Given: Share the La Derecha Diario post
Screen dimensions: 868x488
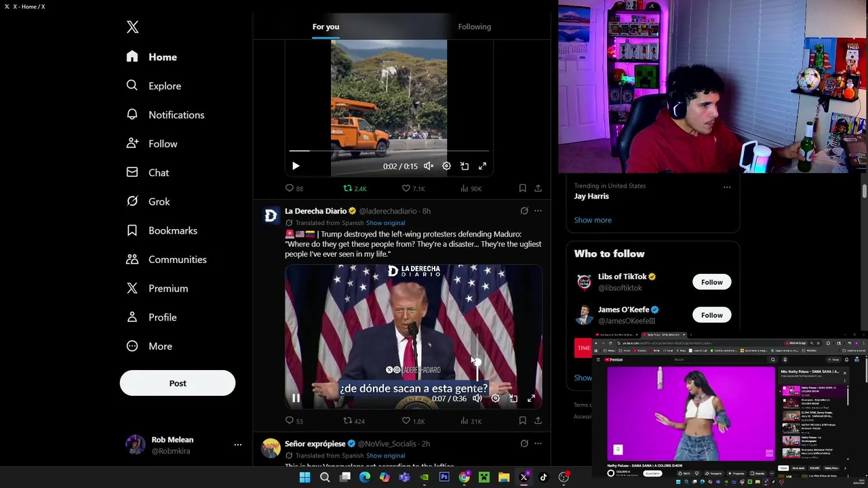Looking at the screenshot, I should click(x=538, y=421).
